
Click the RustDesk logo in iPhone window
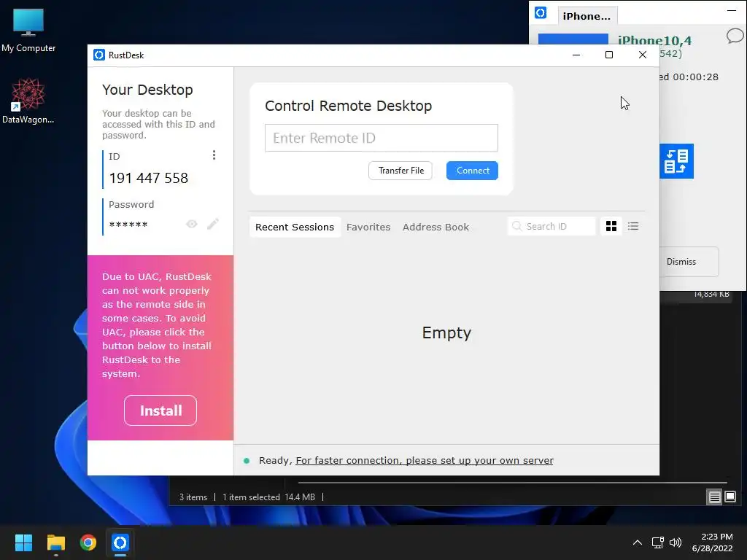pos(541,13)
